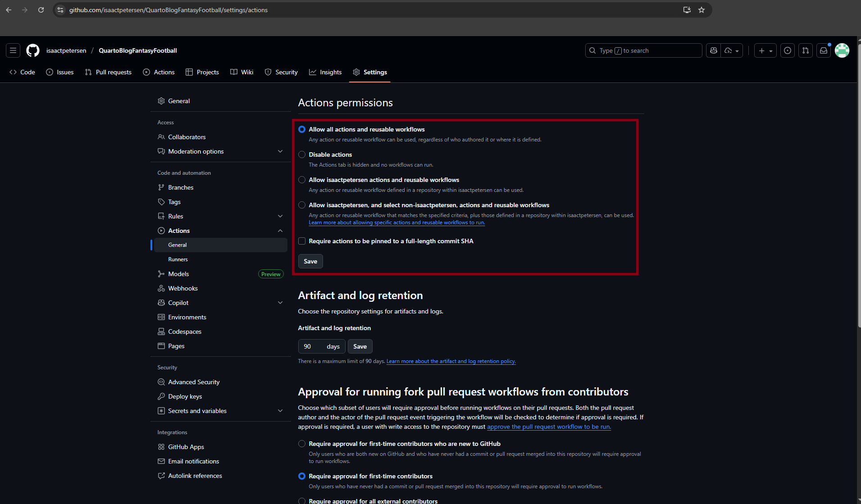Open the pull requests header icon
Viewport: 861px width, 504px height.
[806, 50]
